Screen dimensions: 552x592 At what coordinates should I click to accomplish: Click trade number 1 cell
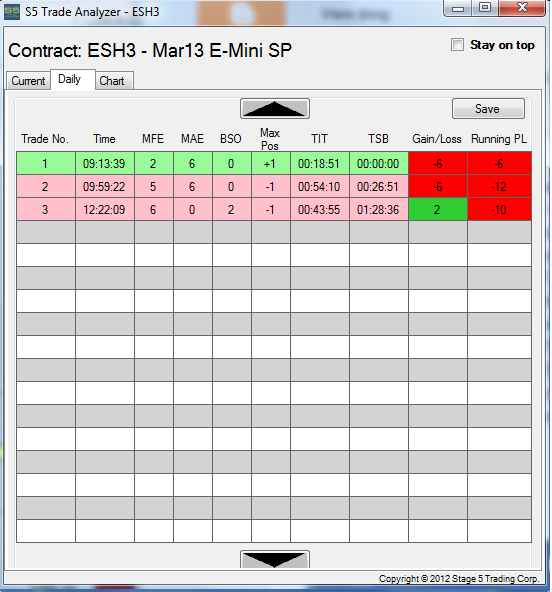pos(46,163)
